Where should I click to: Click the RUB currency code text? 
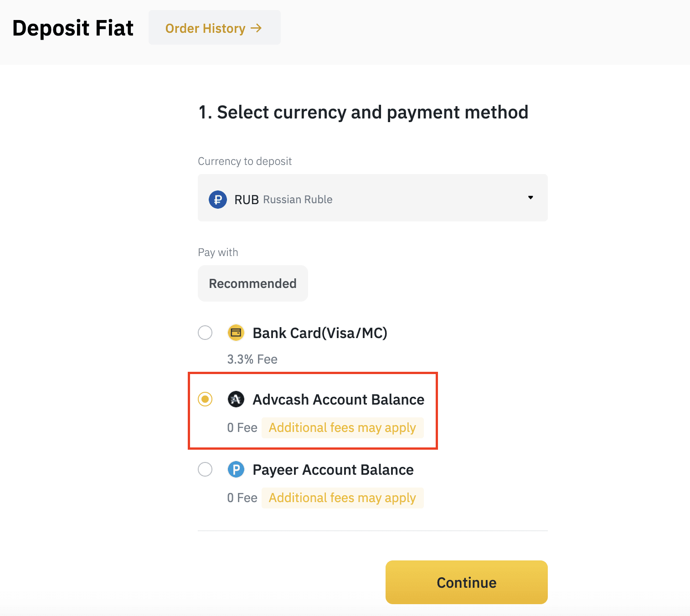(x=247, y=200)
